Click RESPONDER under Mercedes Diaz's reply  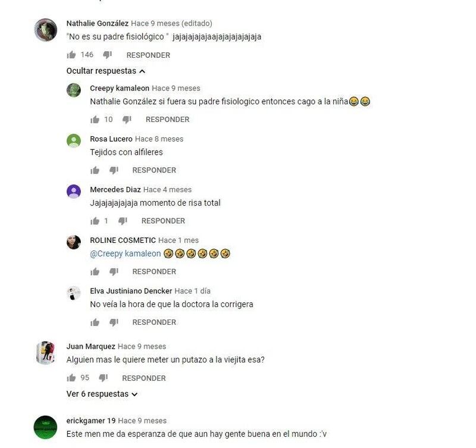coord(163,221)
